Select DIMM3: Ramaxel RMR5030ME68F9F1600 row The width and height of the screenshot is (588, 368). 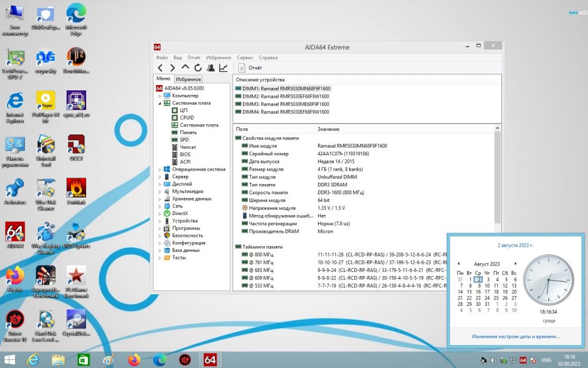[282, 105]
